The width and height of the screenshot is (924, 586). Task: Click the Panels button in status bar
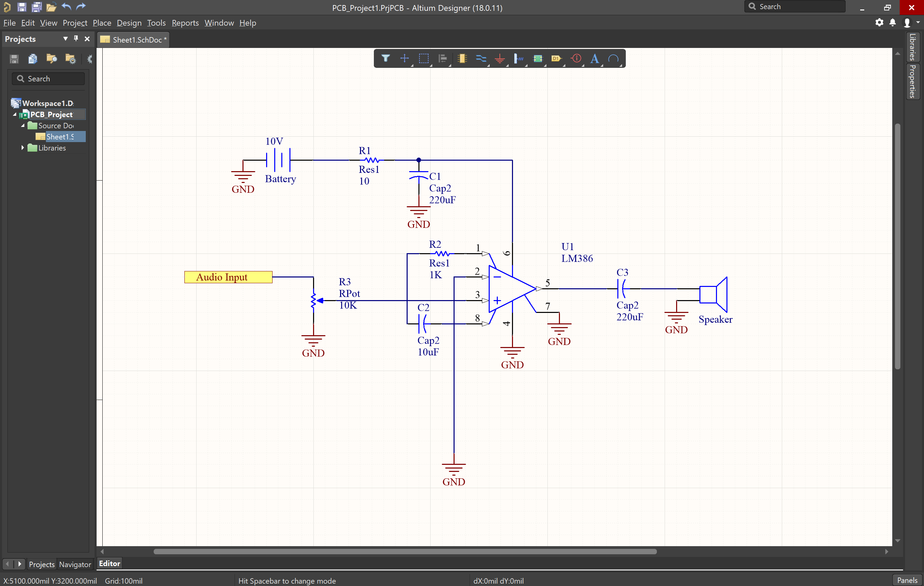907,580
